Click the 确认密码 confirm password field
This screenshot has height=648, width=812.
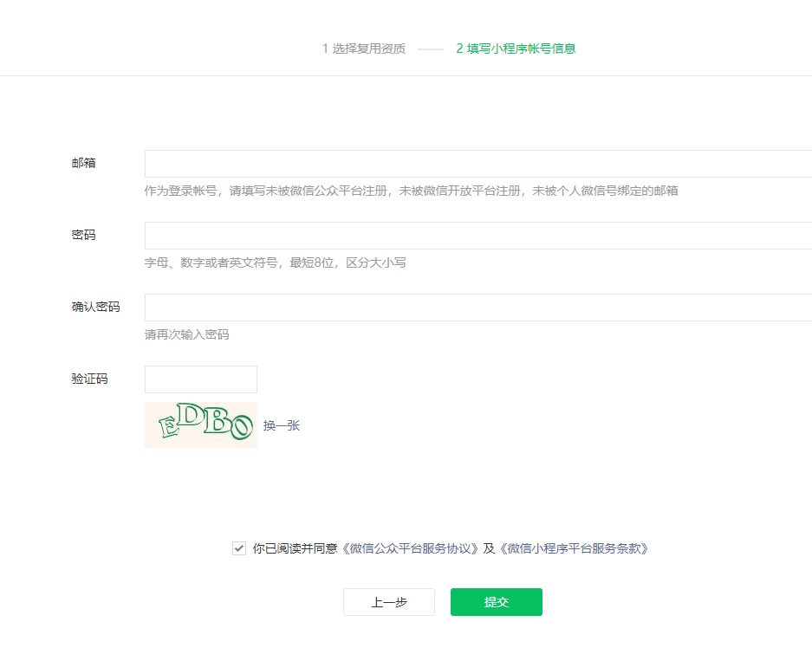(x=478, y=308)
